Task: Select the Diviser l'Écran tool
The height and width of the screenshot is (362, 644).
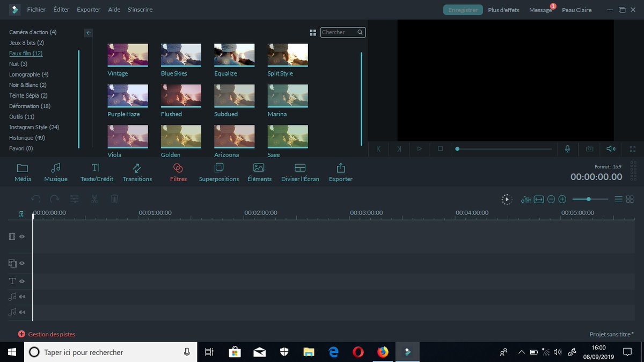Action: pyautogui.click(x=299, y=172)
